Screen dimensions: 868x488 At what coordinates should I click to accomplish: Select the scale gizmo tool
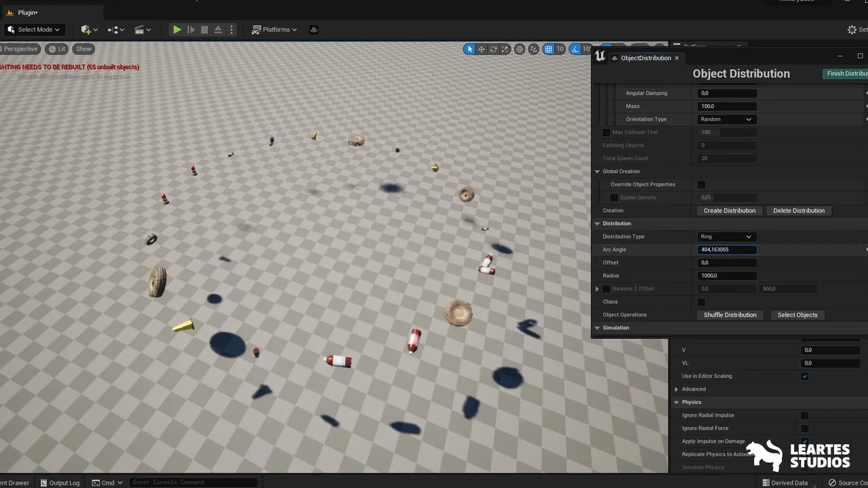coord(505,49)
